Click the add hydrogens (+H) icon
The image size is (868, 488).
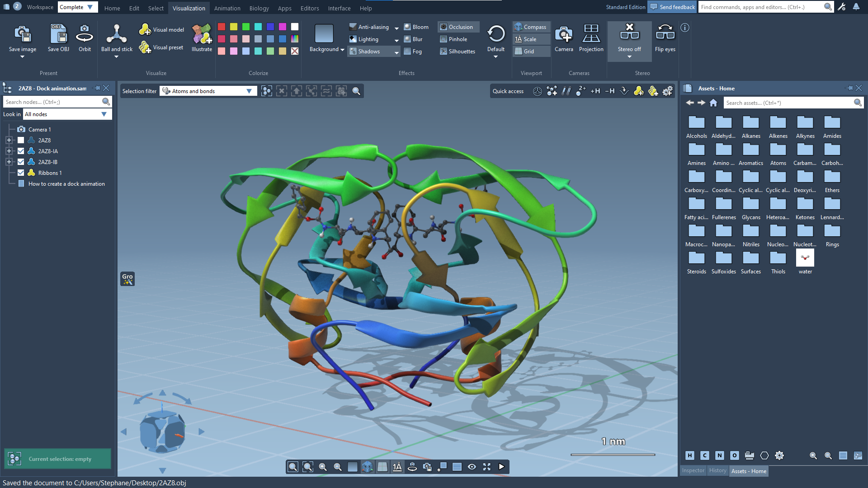[x=595, y=91]
